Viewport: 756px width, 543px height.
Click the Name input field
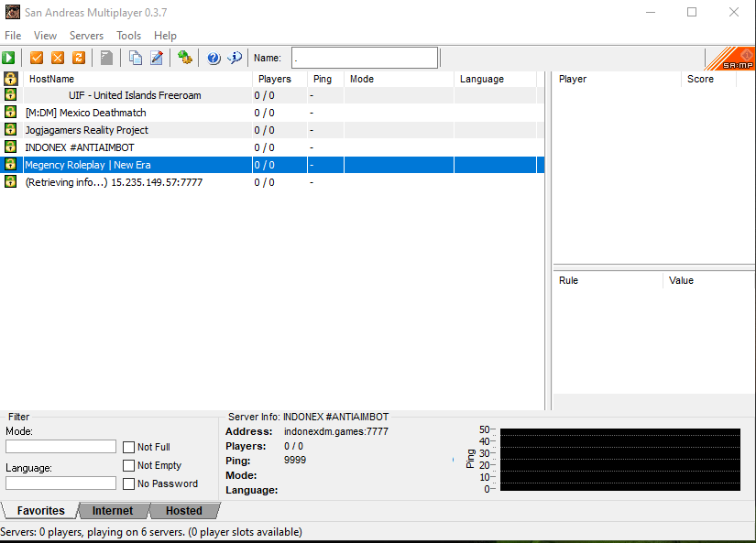tap(365, 58)
